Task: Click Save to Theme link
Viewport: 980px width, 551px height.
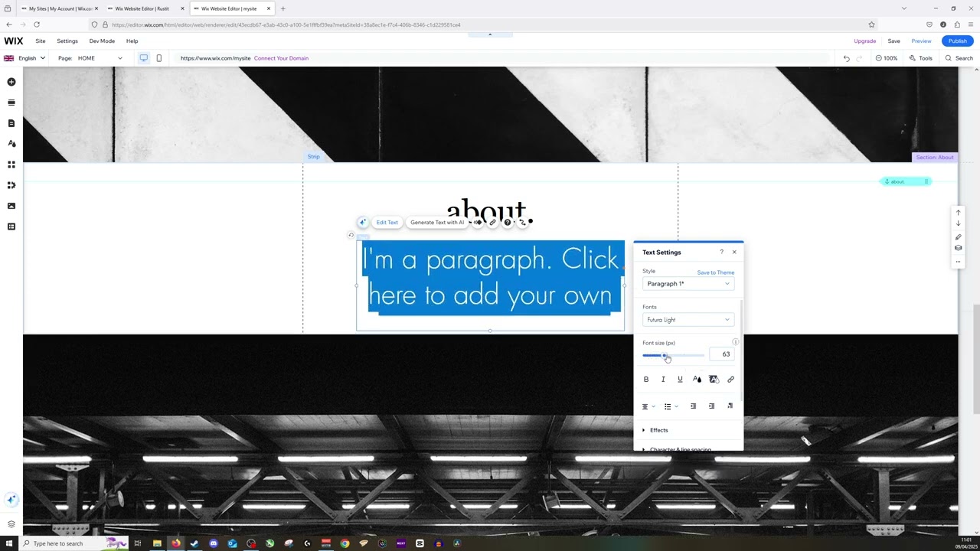Action: 716,272
